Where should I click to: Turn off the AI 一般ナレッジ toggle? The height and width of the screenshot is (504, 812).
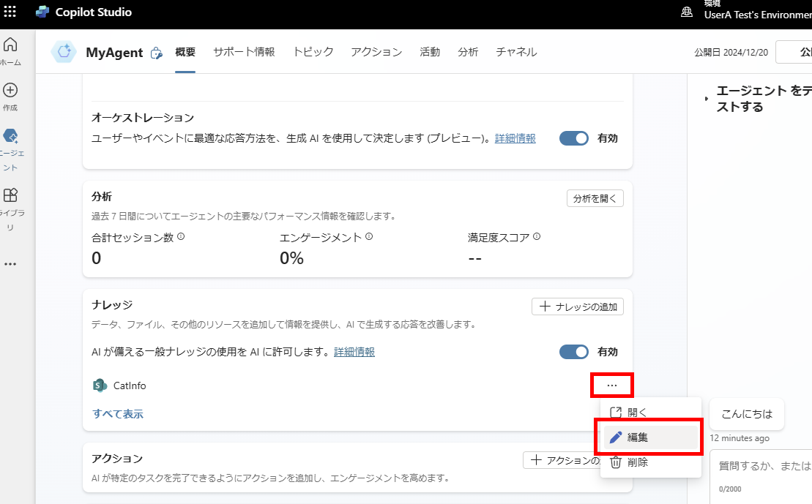(574, 352)
